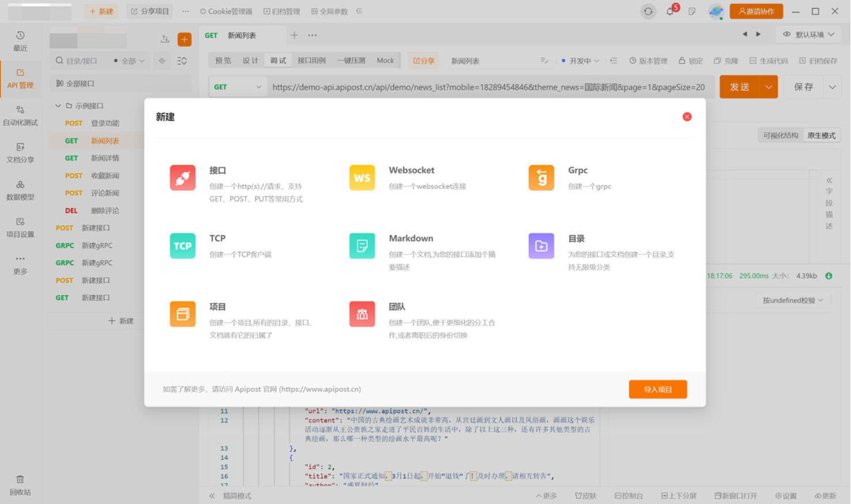Click the 导入项目 button
Viewport: 851px width, 504px height.
[658, 389]
